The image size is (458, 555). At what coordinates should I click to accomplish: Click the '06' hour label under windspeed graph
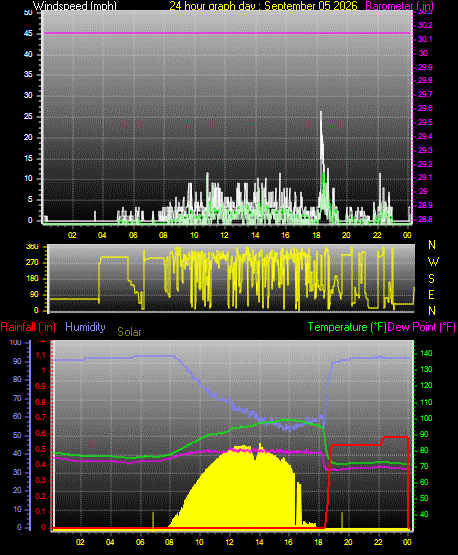point(133,235)
